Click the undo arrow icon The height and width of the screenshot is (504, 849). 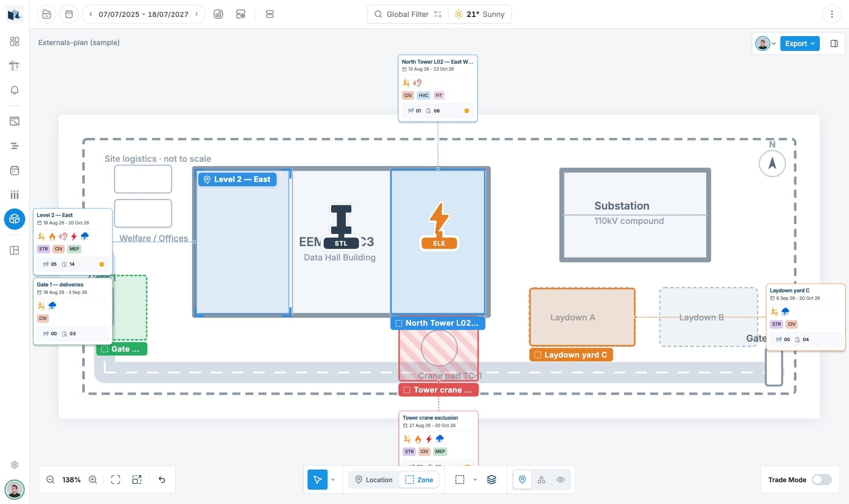pos(162,480)
